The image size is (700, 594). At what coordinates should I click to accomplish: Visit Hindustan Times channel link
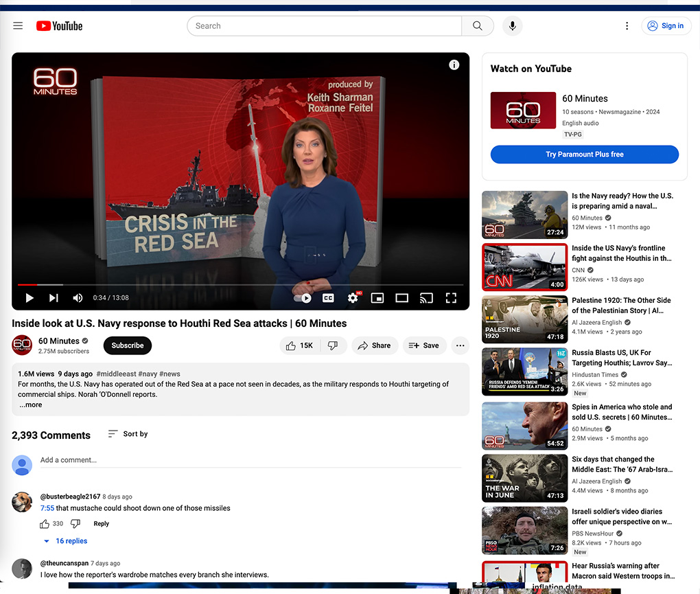coord(595,375)
